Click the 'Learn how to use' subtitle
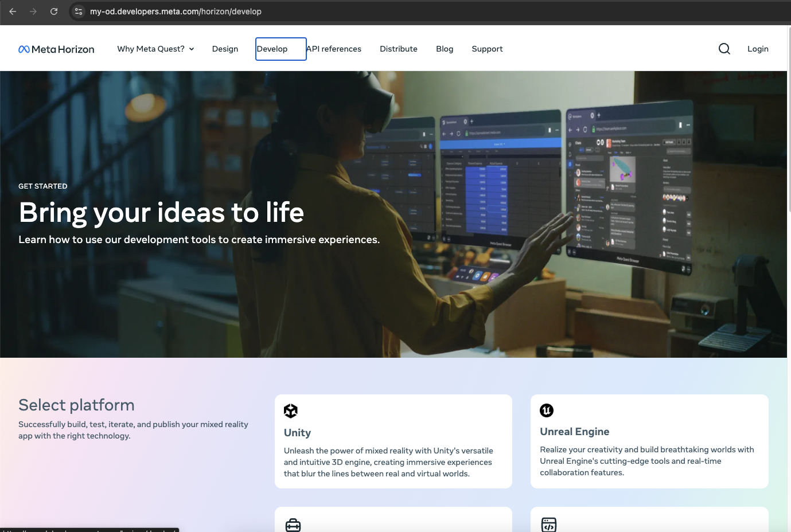The width and height of the screenshot is (791, 532). [x=199, y=240]
